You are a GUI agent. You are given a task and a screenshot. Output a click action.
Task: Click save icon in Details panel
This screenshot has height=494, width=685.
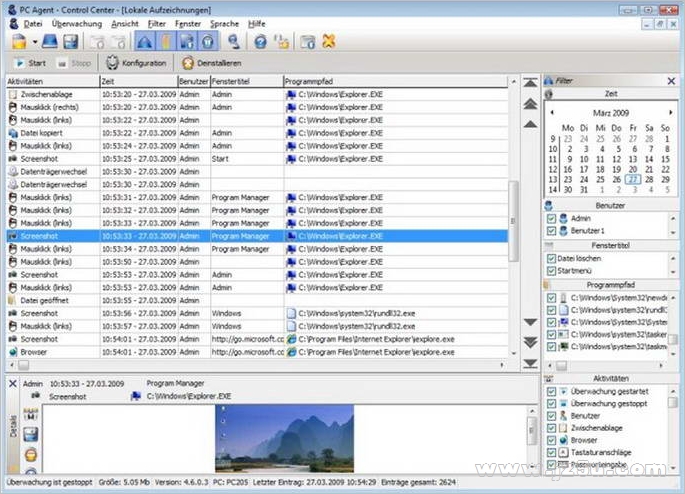click(30, 432)
